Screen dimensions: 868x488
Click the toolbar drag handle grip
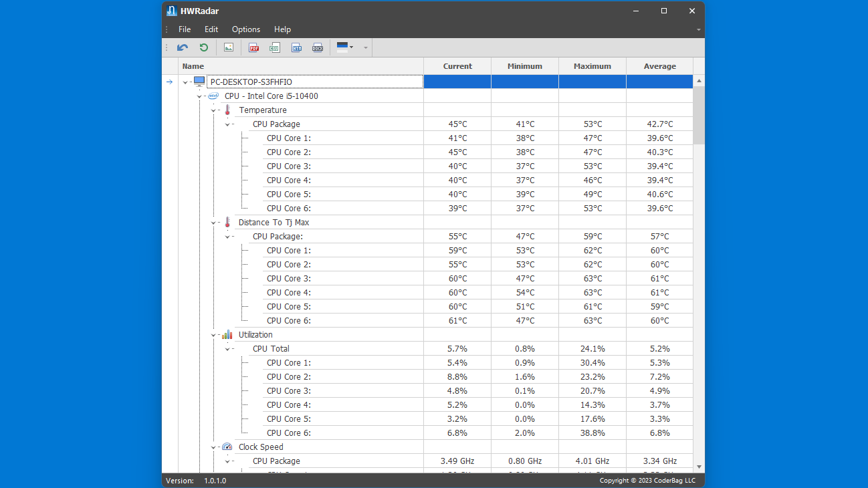coord(167,47)
